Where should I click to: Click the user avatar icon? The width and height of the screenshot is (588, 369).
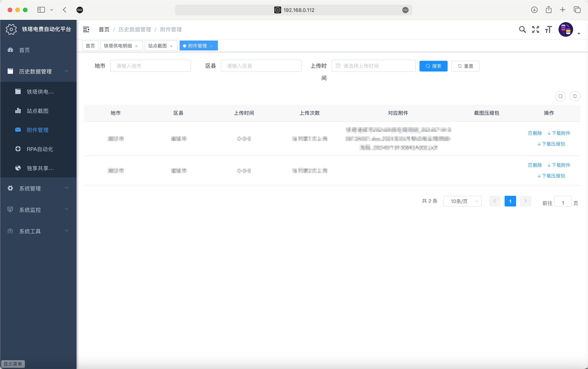pos(566,29)
